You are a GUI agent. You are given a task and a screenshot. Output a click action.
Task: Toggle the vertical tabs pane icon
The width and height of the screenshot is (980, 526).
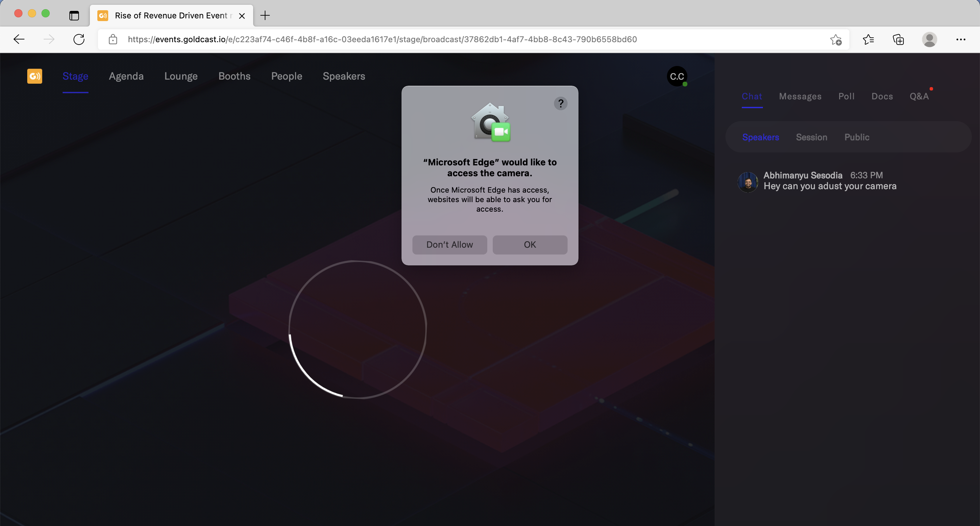[x=74, y=15]
